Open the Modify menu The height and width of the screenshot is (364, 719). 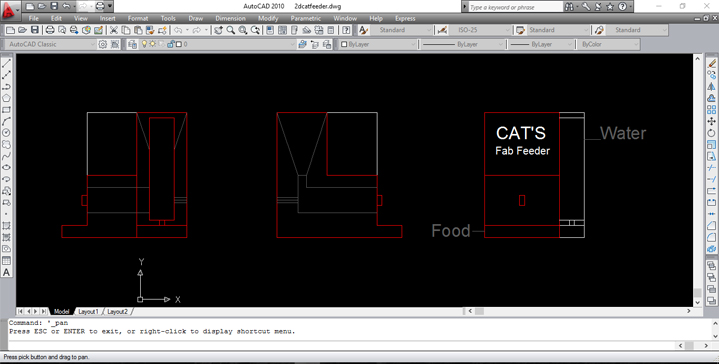tap(268, 19)
